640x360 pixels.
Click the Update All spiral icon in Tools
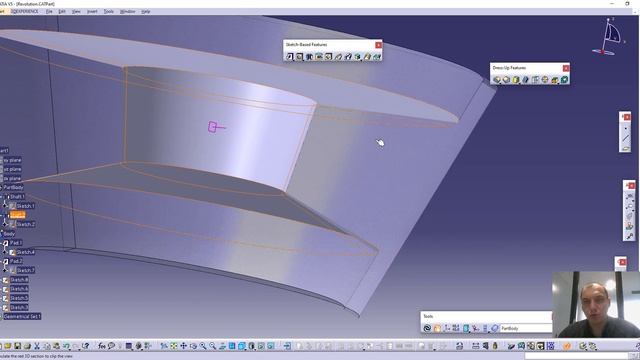click(427, 328)
